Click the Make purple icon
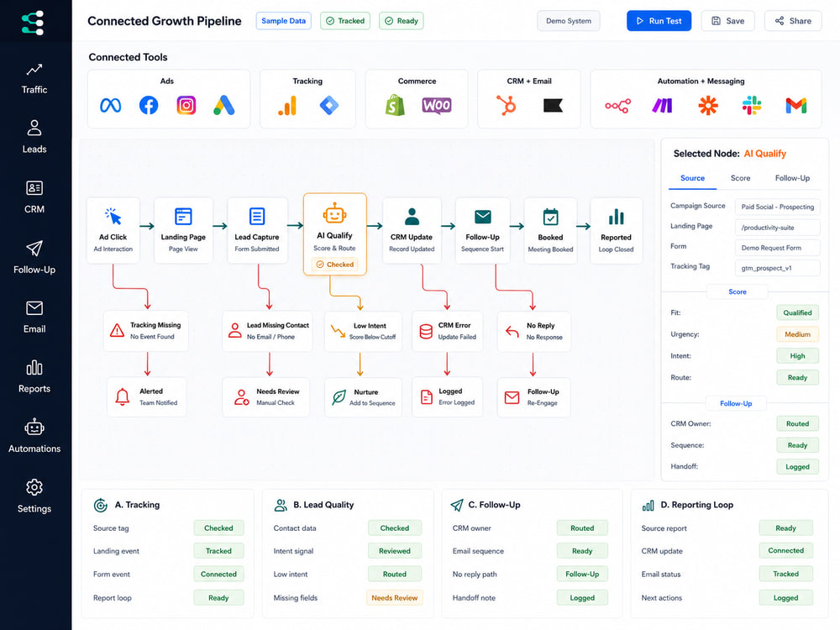This screenshot has height=630, width=840. 662,106
